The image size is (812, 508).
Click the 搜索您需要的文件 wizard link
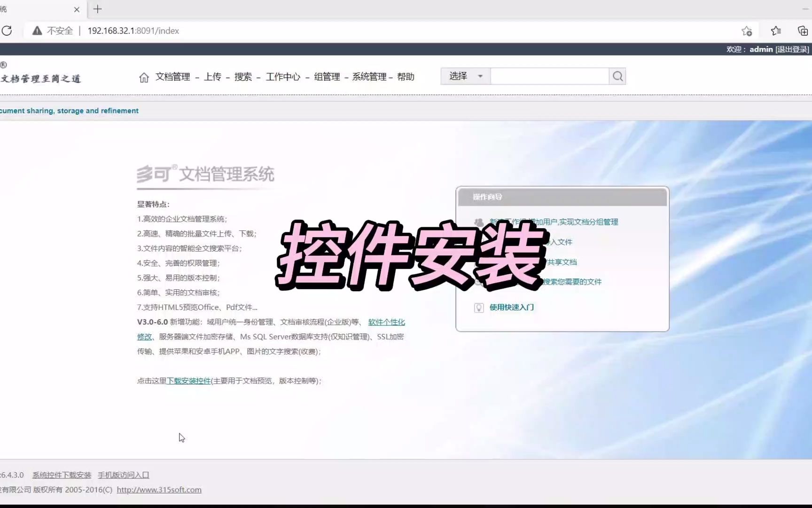(572, 282)
